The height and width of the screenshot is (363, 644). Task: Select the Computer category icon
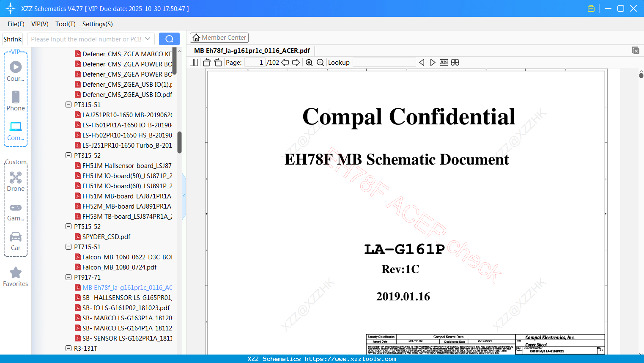click(16, 131)
